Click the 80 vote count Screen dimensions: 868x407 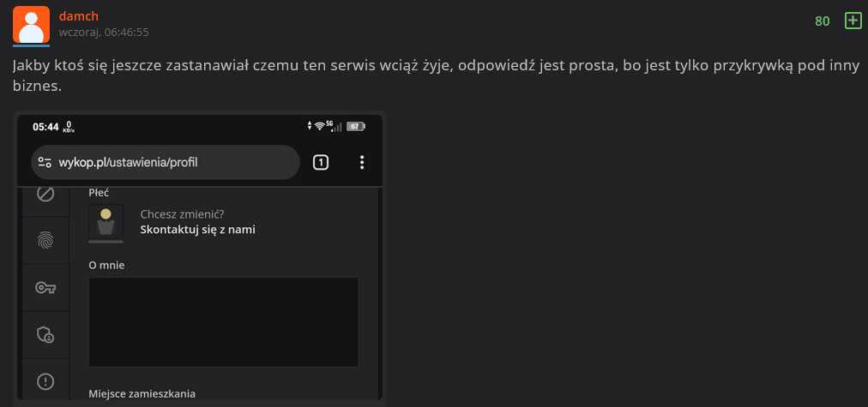coord(822,21)
